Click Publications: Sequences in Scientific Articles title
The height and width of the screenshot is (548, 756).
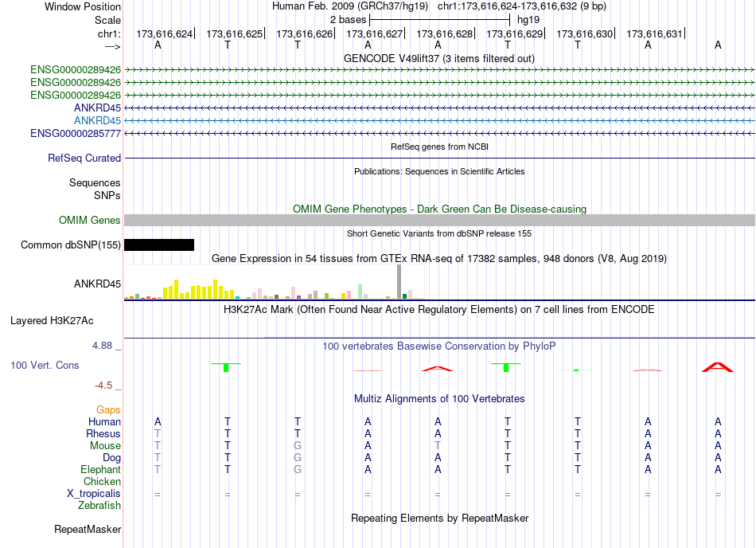[x=439, y=171]
